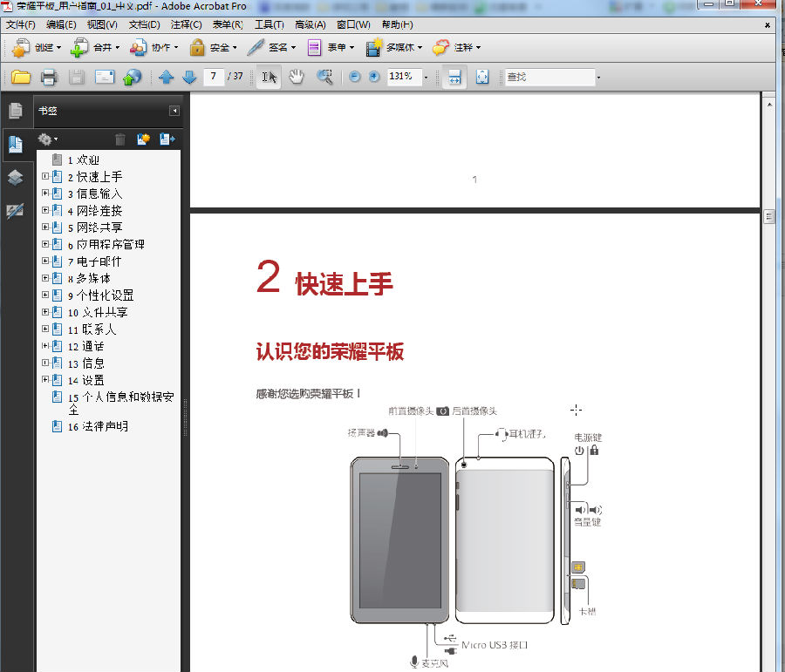
Task: Open the 视图 menu
Action: pos(100,24)
